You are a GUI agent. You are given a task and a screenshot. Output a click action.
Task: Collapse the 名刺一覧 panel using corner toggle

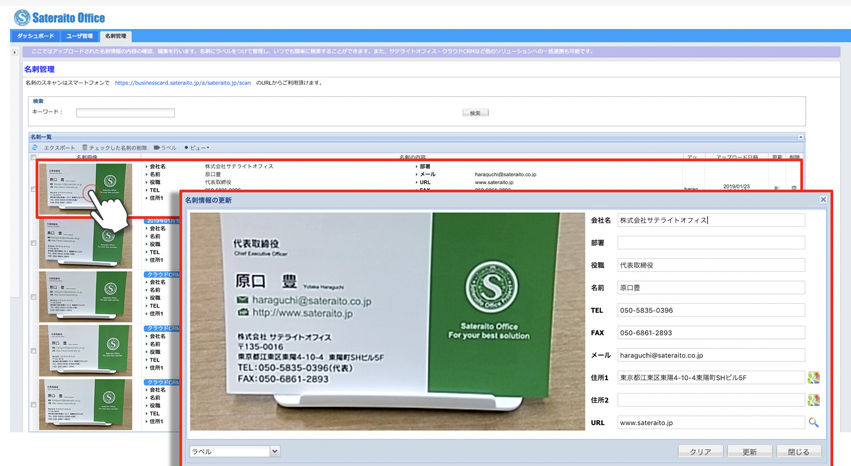801,137
